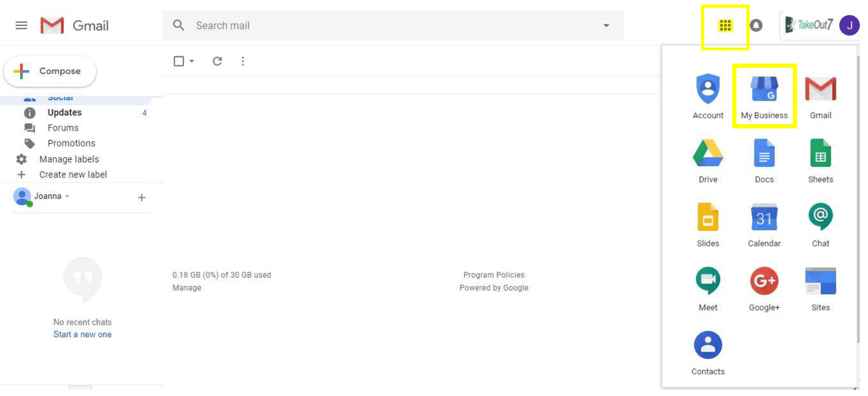Open the Program Policies link
Screen dimensions: 868x396
pos(494,275)
